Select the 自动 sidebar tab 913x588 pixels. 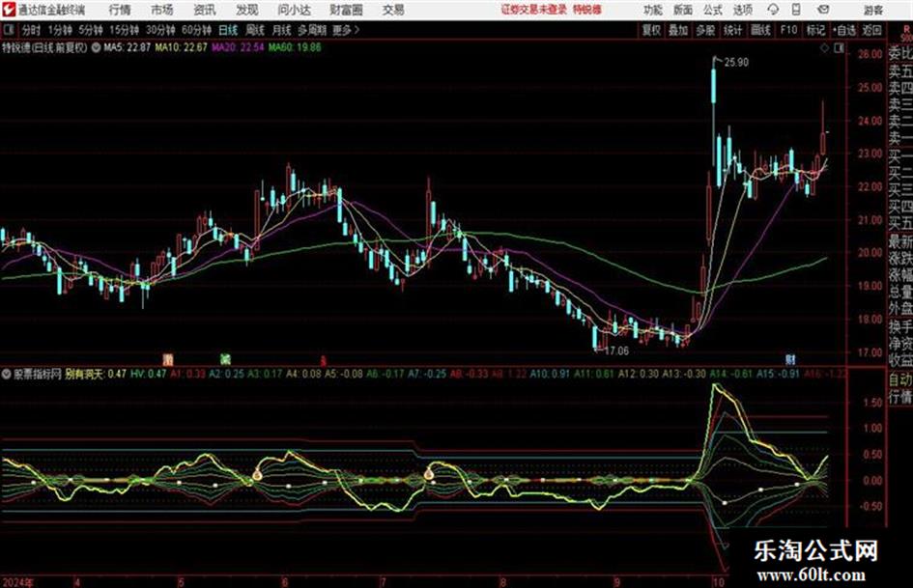click(x=899, y=379)
